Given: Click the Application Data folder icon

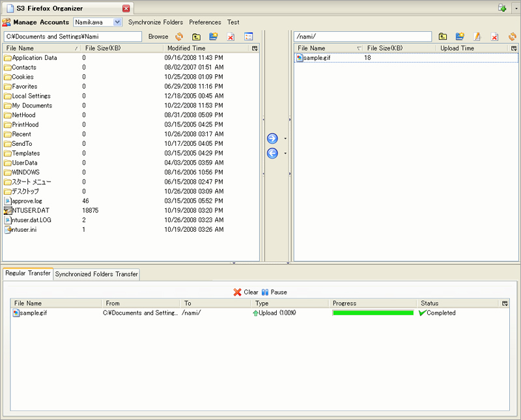Looking at the screenshot, I should [x=8, y=58].
